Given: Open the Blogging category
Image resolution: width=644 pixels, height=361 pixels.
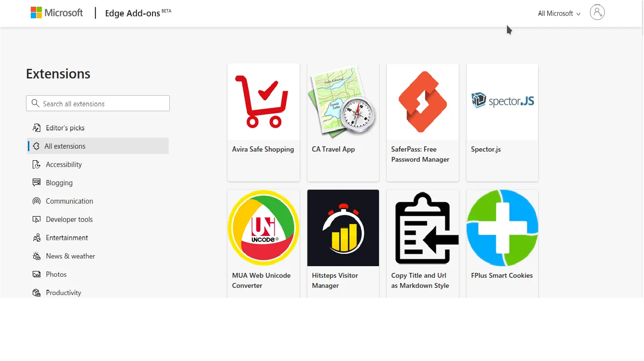Looking at the screenshot, I should coord(59,183).
